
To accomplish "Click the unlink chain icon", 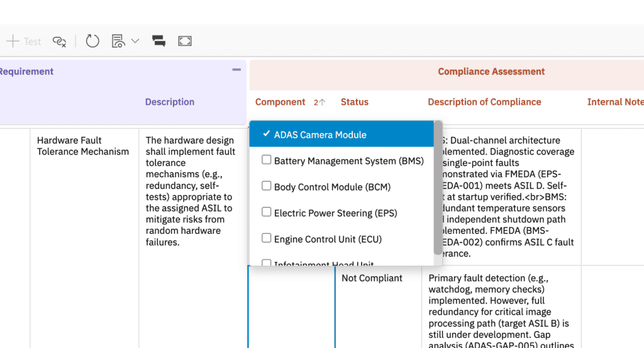I will pyautogui.click(x=60, y=41).
